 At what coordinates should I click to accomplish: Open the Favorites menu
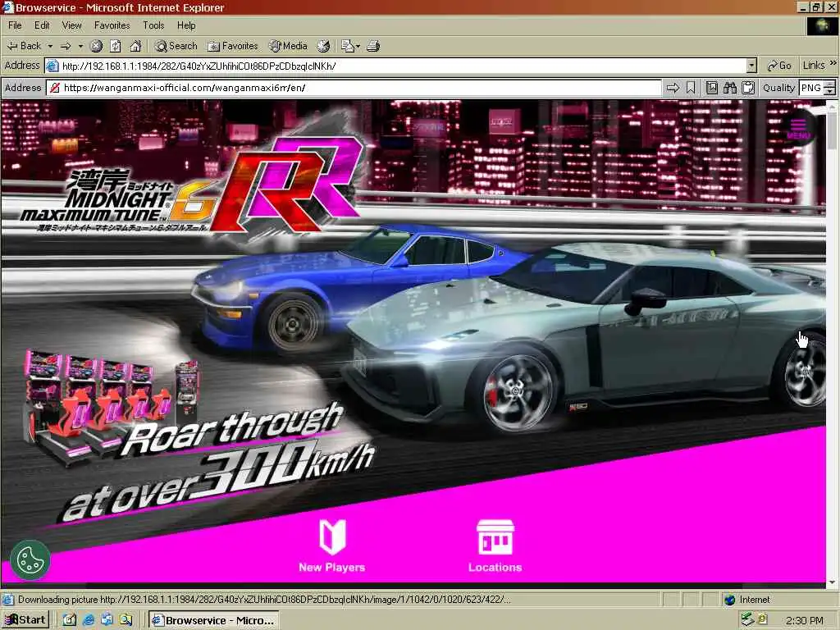click(x=112, y=25)
